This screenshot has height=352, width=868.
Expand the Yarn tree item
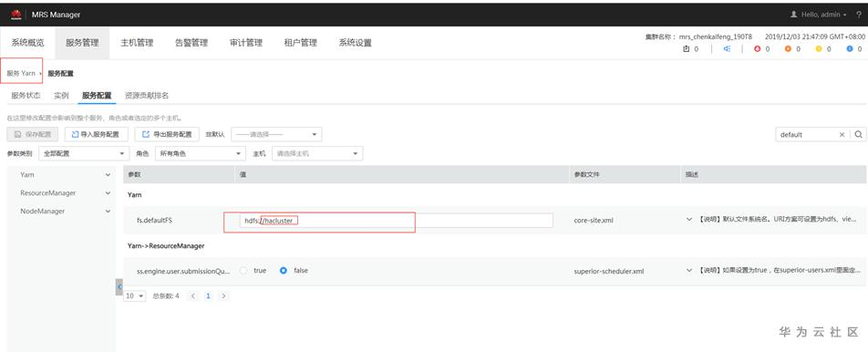point(108,175)
